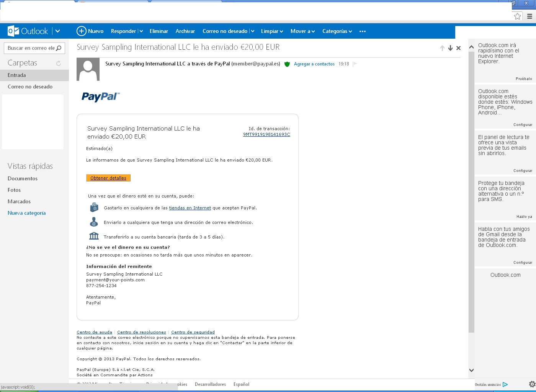Go to next message with down arrow

(x=450, y=48)
